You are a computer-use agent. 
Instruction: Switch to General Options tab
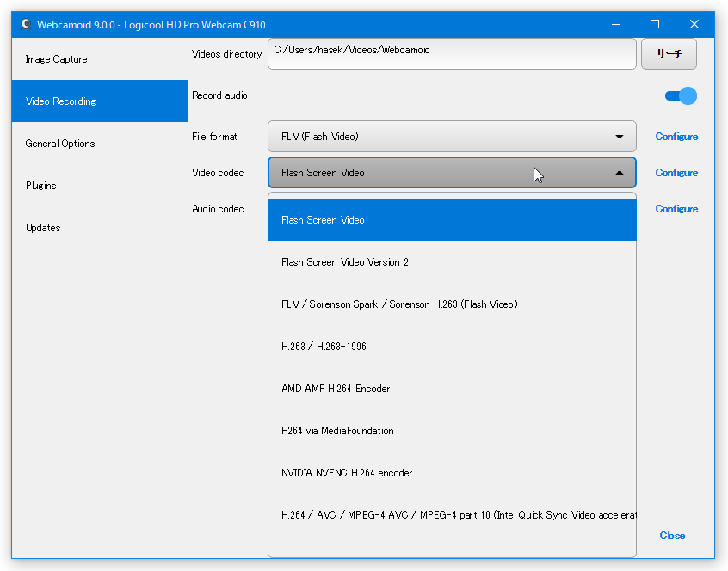pos(100,144)
